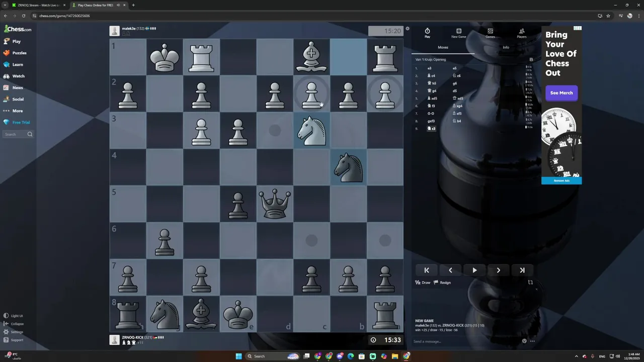Select the New Game tab
This screenshot has width=644, height=362.
[x=458, y=33]
